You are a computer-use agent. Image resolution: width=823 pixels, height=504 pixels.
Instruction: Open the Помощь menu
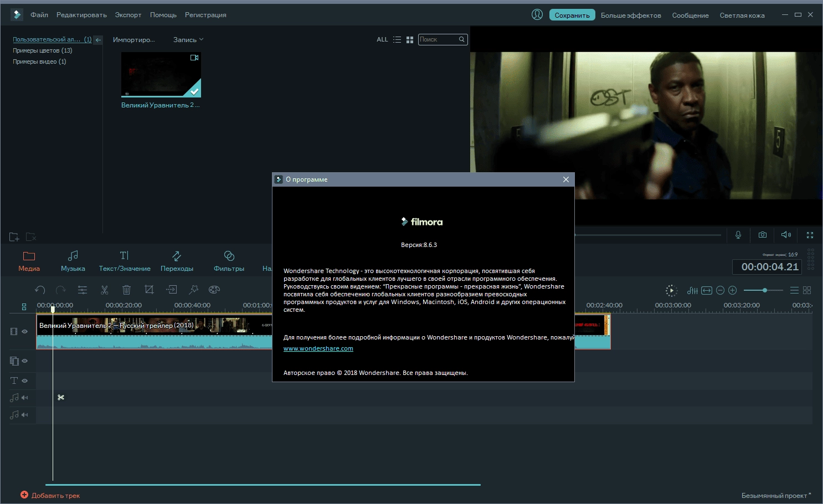tap(163, 15)
